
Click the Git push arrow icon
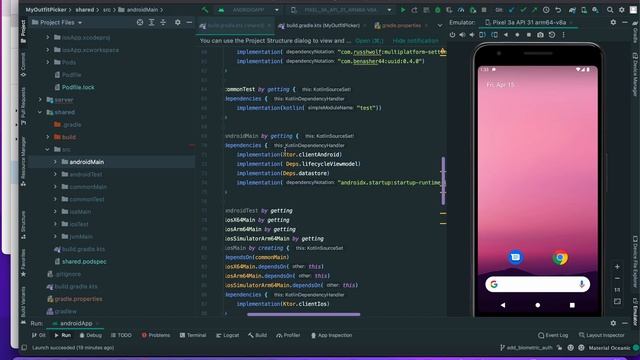click(x=534, y=10)
